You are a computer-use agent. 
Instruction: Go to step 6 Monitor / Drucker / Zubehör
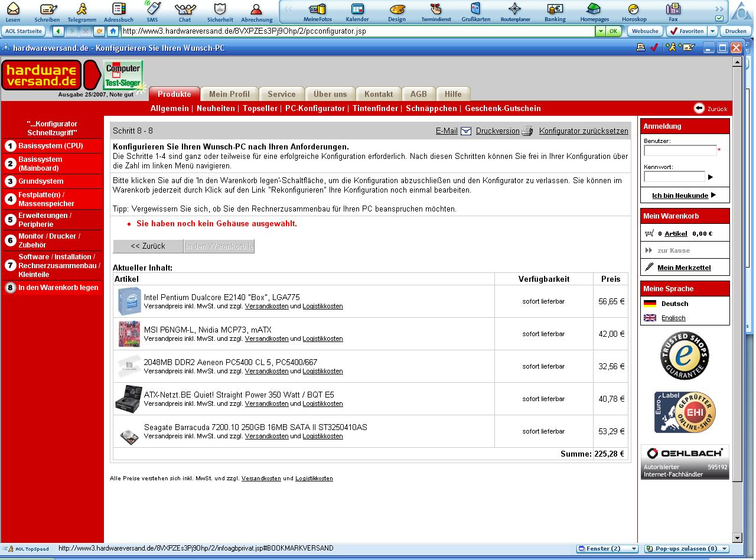pos(53,240)
